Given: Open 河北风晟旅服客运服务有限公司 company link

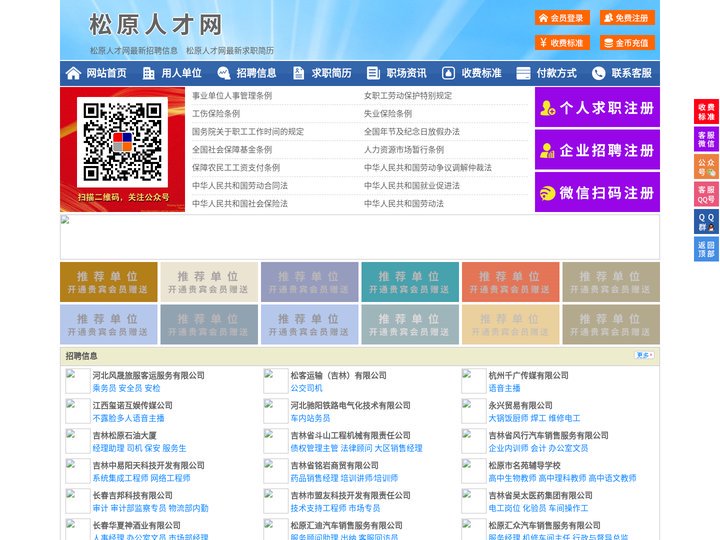Looking at the screenshot, I should click(x=148, y=375).
